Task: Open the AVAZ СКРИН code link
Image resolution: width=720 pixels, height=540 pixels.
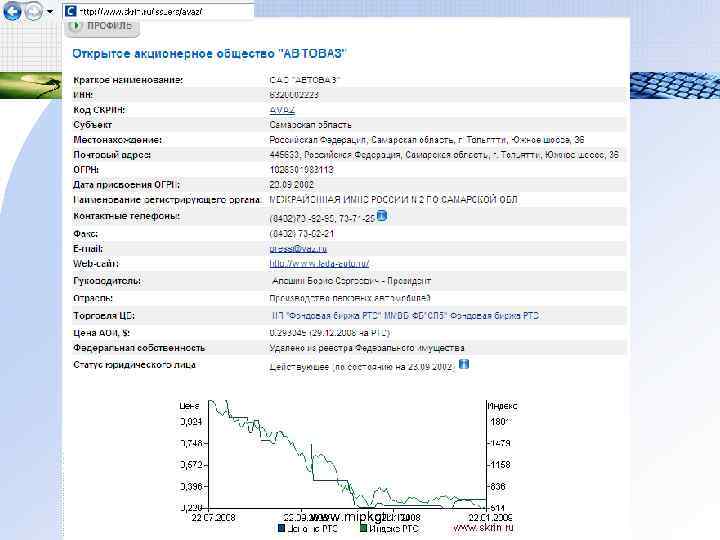Action: [x=282, y=110]
